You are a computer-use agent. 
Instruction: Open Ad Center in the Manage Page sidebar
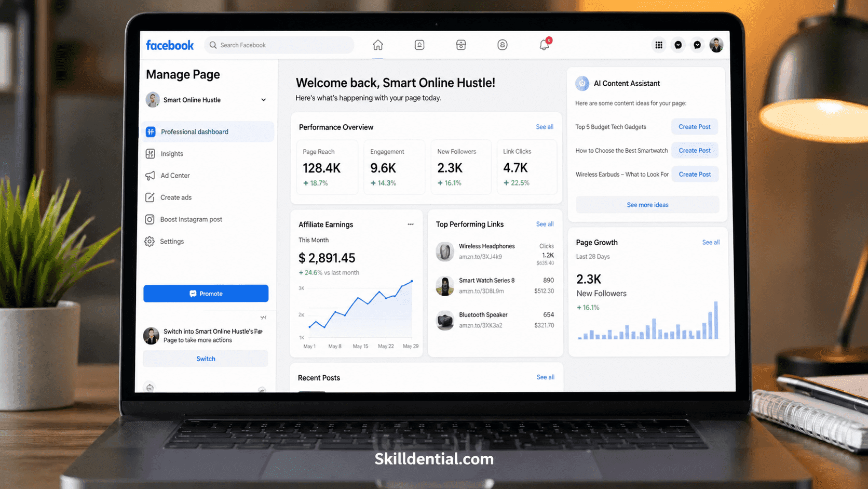coord(174,176)
